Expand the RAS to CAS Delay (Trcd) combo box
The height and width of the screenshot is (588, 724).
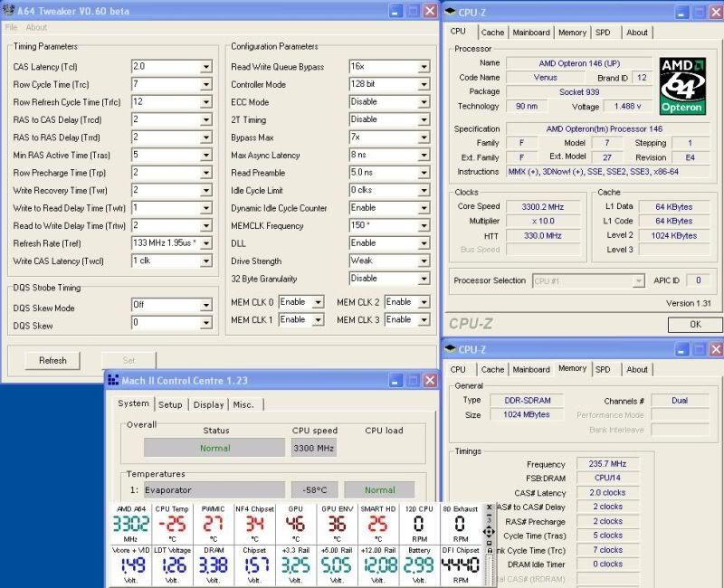206,120
